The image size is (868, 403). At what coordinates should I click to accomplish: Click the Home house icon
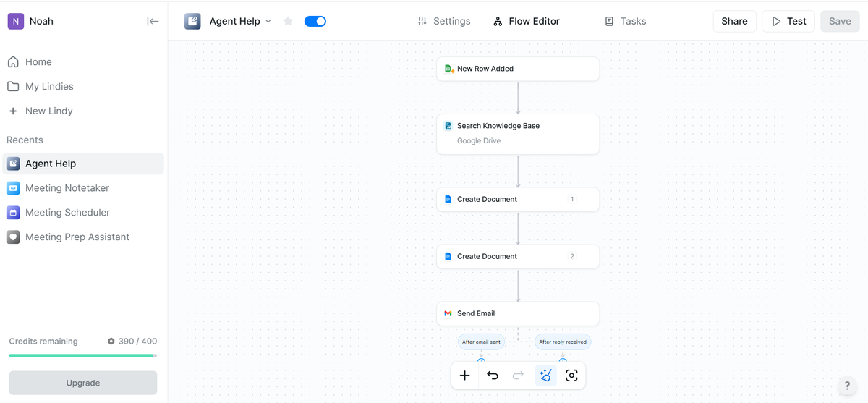(x=13, y=62)
